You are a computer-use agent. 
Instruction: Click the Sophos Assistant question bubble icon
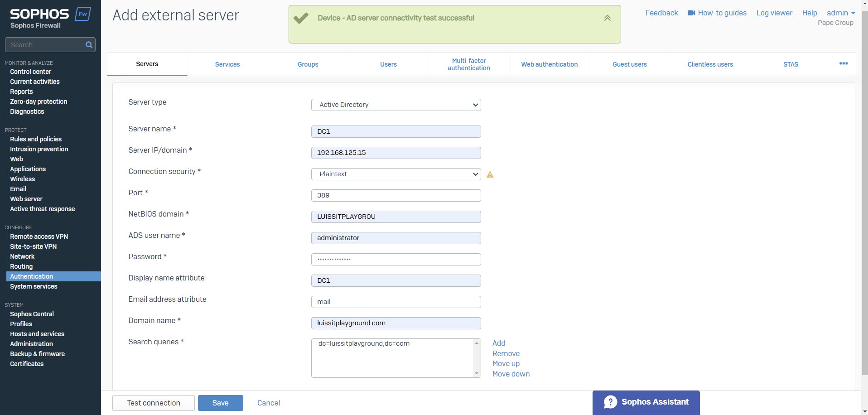click(x=610, y=402)
